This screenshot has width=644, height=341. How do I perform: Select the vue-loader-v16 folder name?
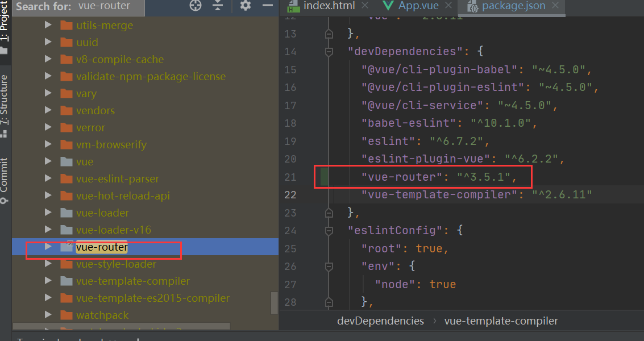coord(113,230)
